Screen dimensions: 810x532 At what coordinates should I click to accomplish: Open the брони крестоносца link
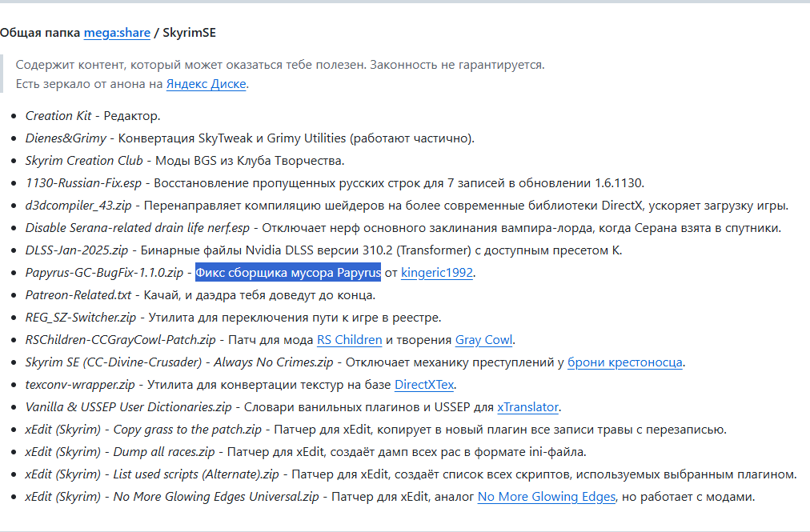[x=624, y=362]
